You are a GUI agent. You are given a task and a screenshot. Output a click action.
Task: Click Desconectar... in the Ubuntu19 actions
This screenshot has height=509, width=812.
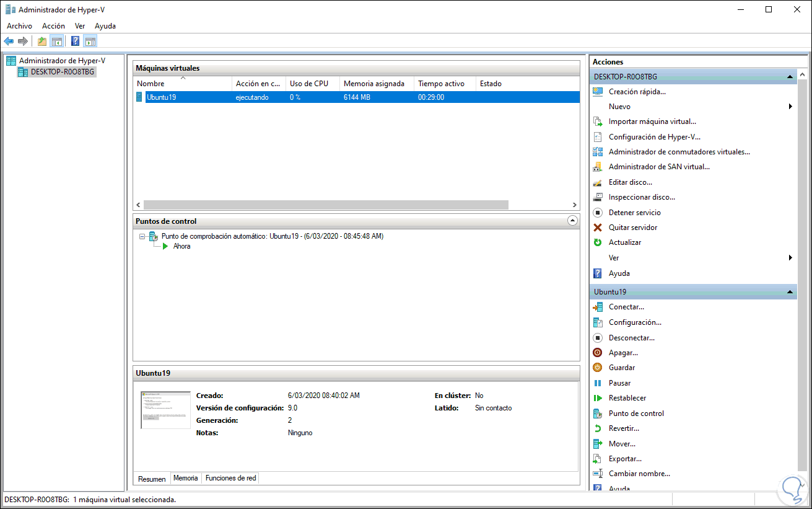coord(632,338)
